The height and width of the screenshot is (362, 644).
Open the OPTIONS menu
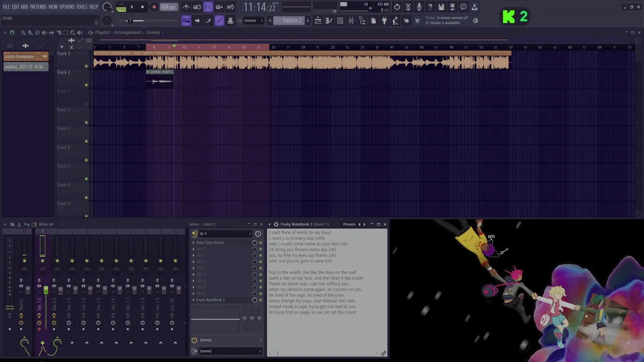click(x=67, y=7)
